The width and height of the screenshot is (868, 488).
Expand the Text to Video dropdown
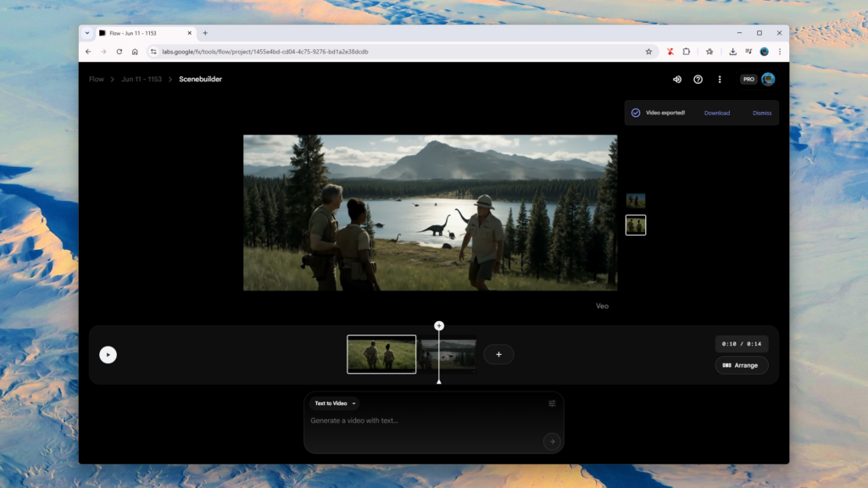click(x=335, y=403)
